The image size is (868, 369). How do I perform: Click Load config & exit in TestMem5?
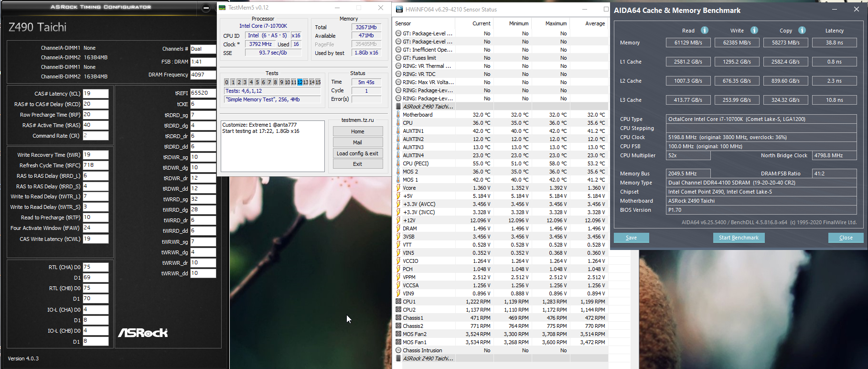click(358, 153)
